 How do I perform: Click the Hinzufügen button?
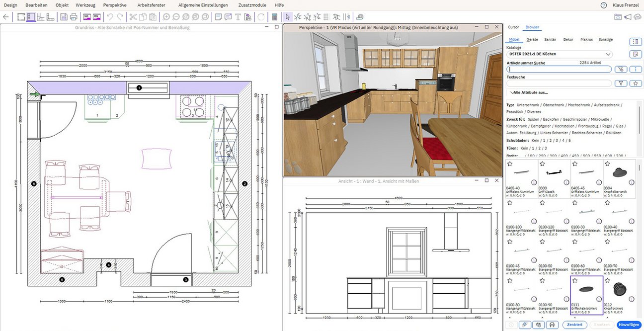pyautogui.click(x=629, y=325)
